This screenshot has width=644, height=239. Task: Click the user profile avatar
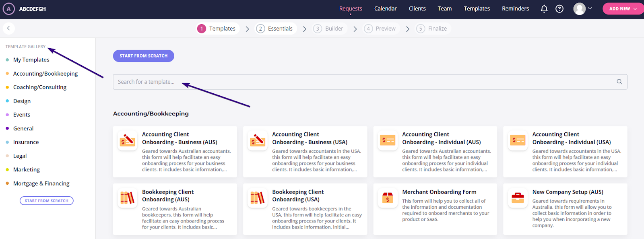[x=579, y=9]
